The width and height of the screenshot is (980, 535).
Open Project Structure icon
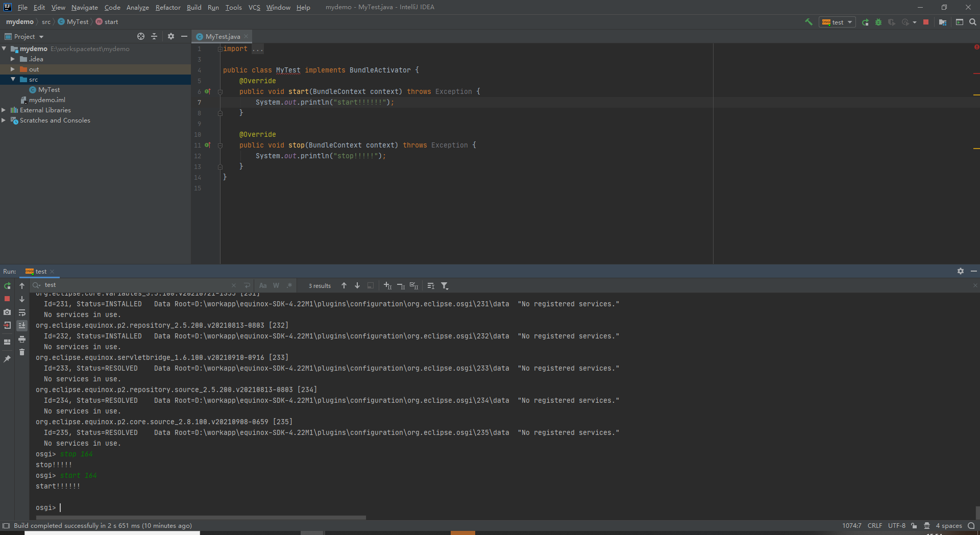click(x=943, y=22)
